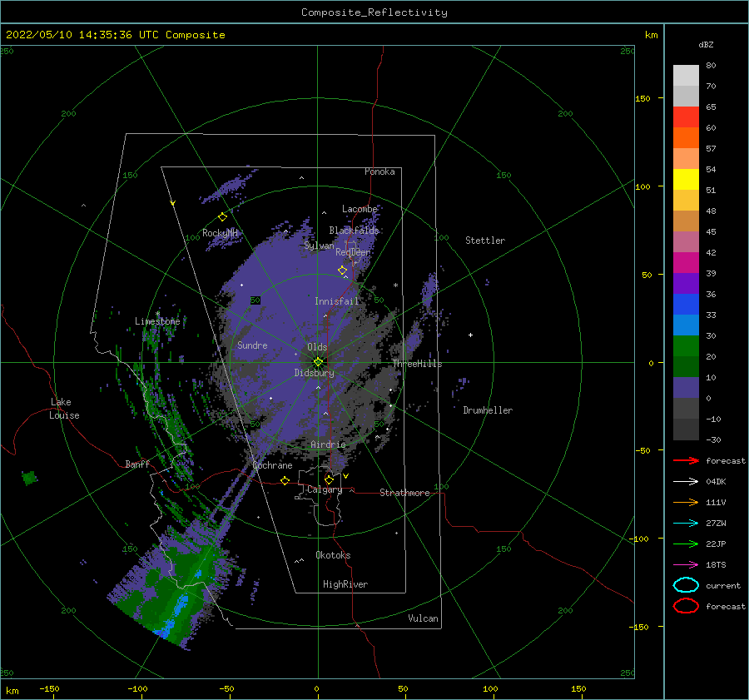This screenshot has width=749, height=700.
Task: Click the Olds city label
Action: coord(317,347)
